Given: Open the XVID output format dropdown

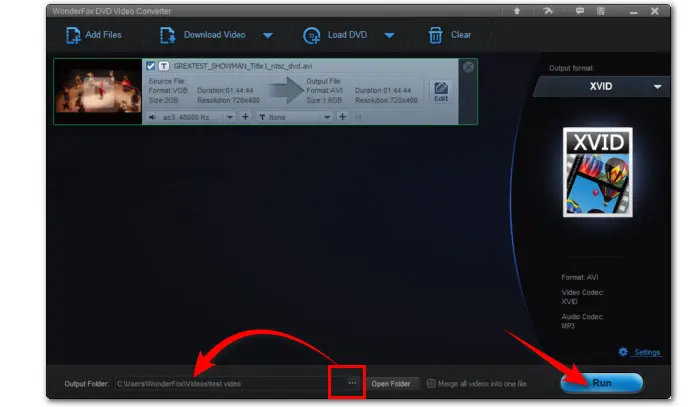Looking at the screenshot, I should coord(602,87).
